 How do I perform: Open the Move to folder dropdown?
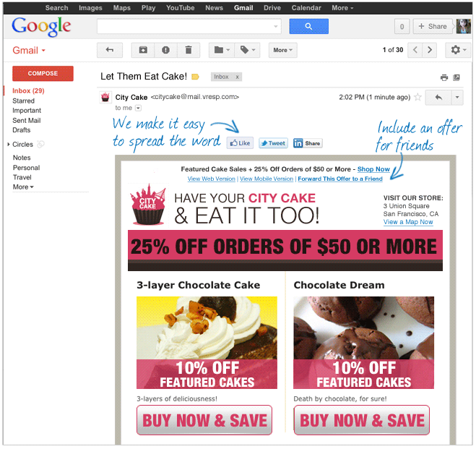coord(222,50)
